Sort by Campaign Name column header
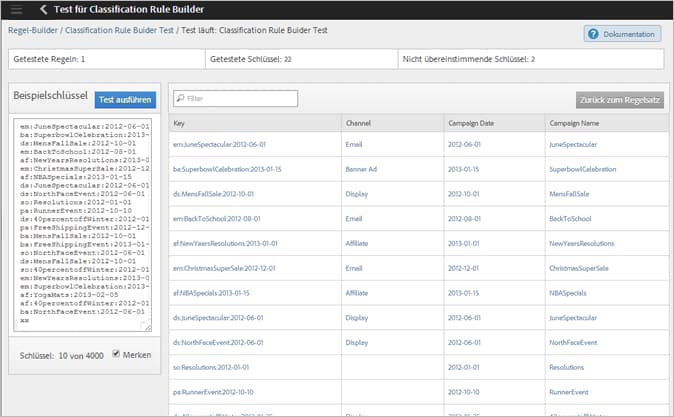The image size is (674, 417). pos(574,123)
